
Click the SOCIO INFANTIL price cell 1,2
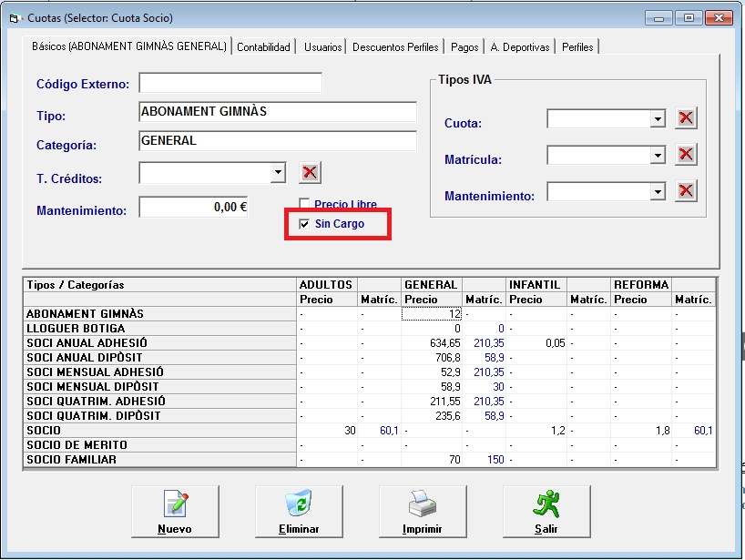[536, 431]
